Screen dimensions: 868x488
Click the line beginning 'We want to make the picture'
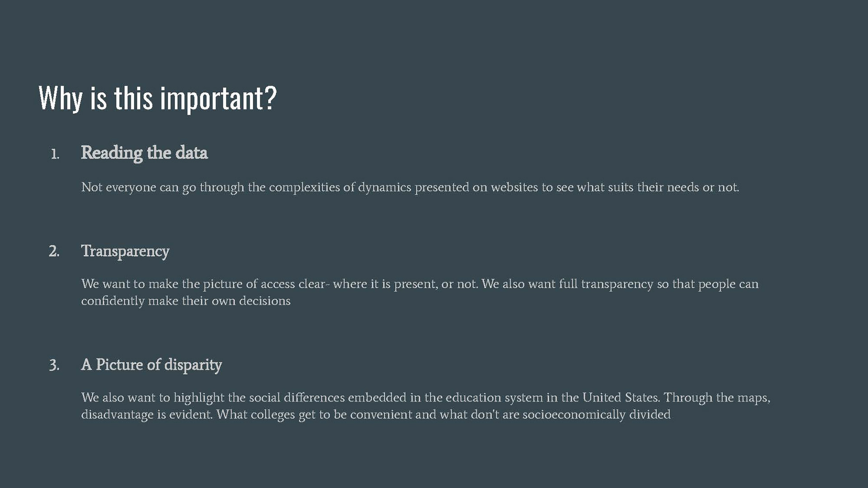[x=420, y=284]
